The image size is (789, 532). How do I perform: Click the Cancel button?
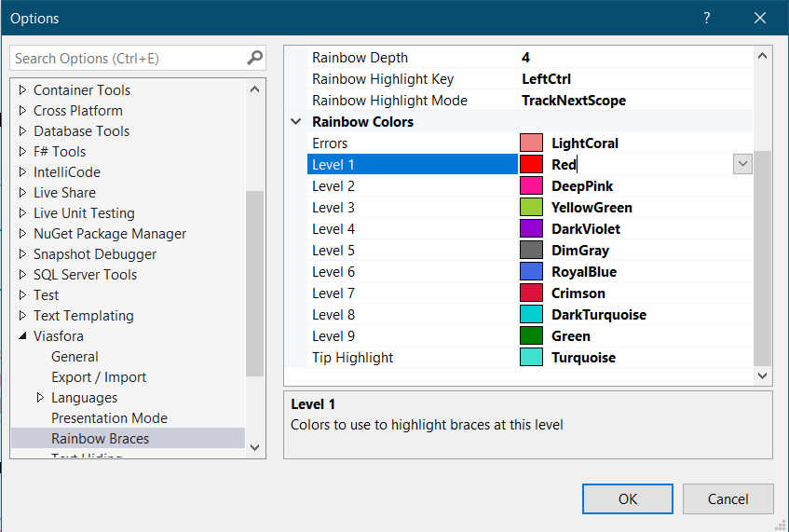coord(728,499)
